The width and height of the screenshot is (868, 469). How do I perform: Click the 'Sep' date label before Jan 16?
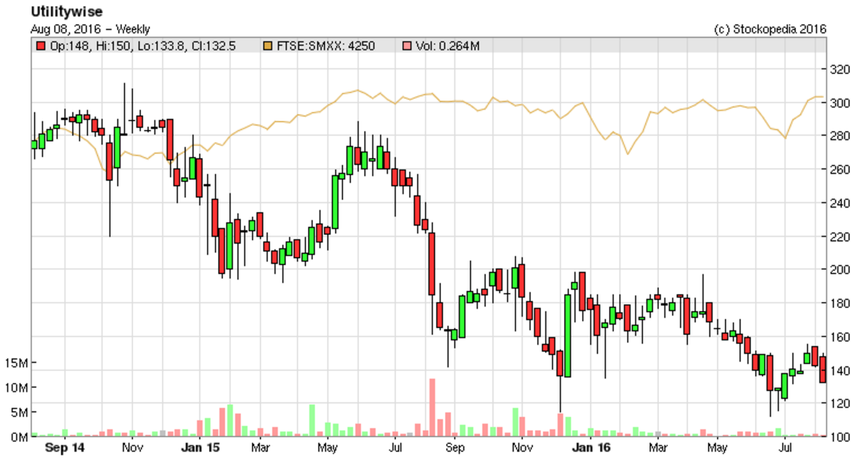point(455,447)
